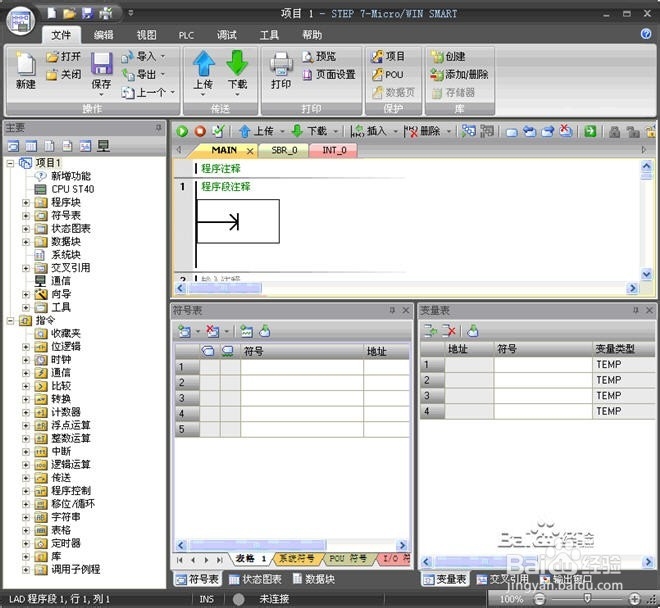Select the INT_0 program tab
The image size is (660, 608).
[x=334, y=150]
